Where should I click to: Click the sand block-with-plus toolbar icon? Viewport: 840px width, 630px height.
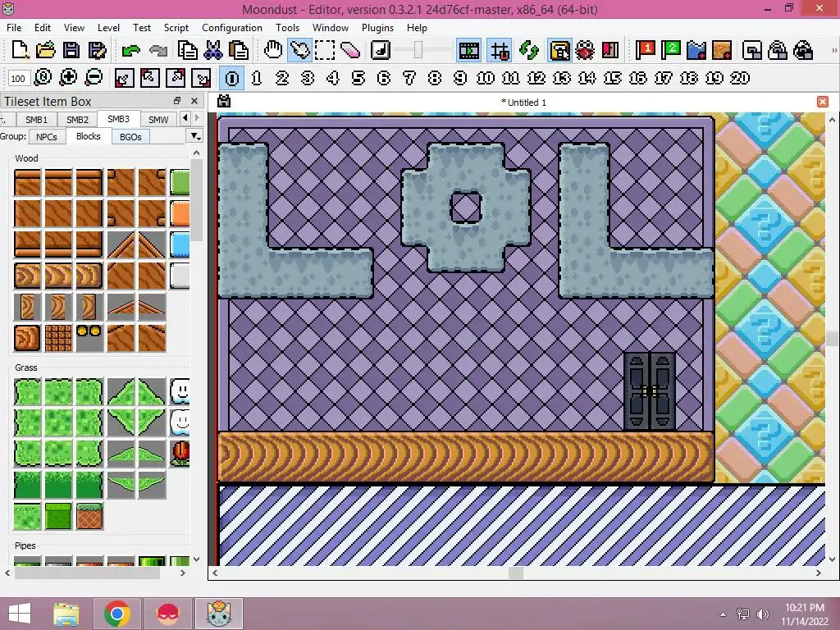tap(722, 50)
